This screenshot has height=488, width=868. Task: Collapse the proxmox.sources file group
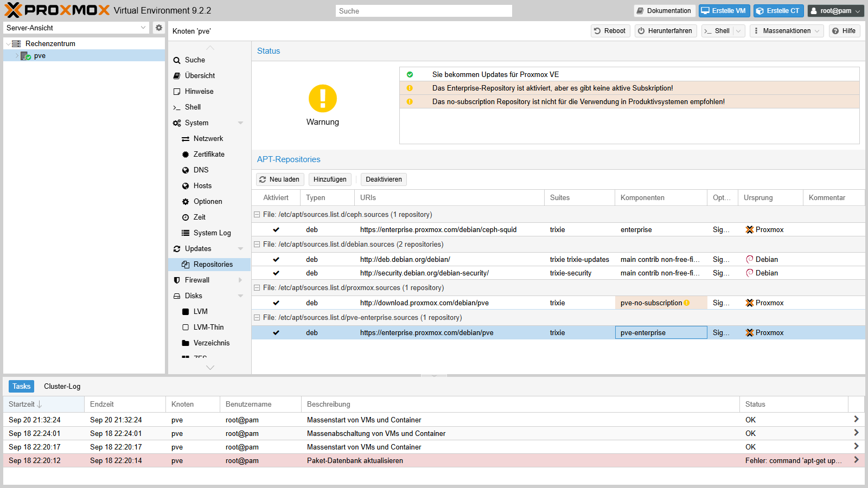[x=257, y=288]
